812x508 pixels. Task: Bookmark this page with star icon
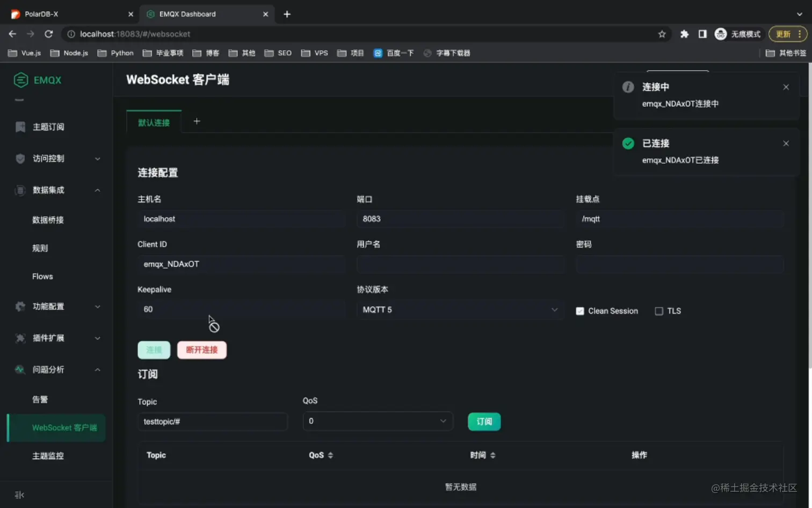[x=662, y=34]
